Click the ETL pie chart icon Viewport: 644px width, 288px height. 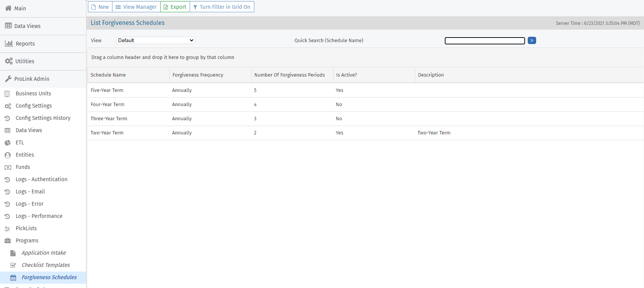pos(8,143)
